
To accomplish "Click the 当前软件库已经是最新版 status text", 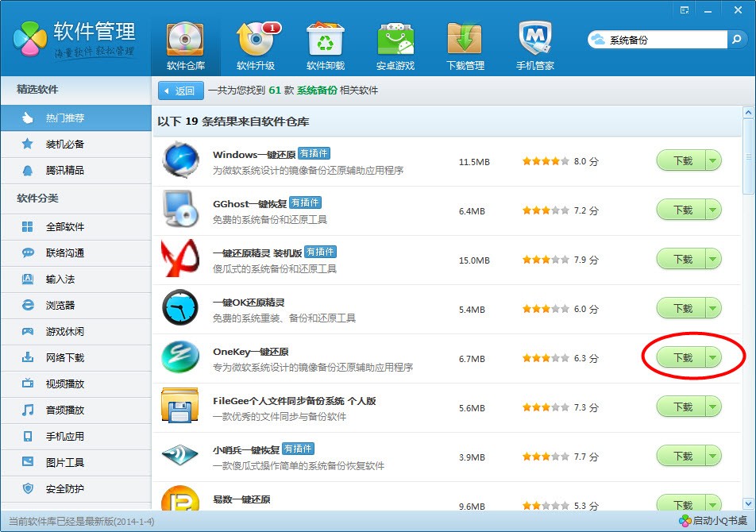I will (x=82, y=522).
